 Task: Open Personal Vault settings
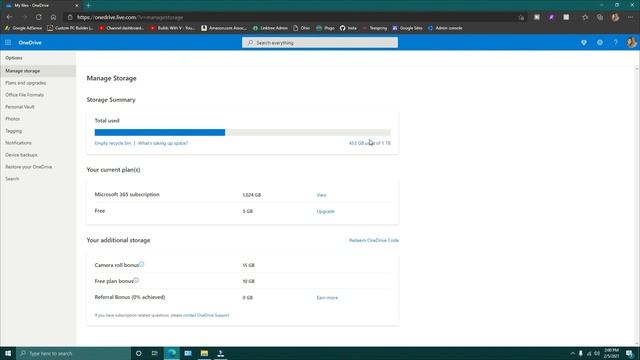[x=20, y=107]
